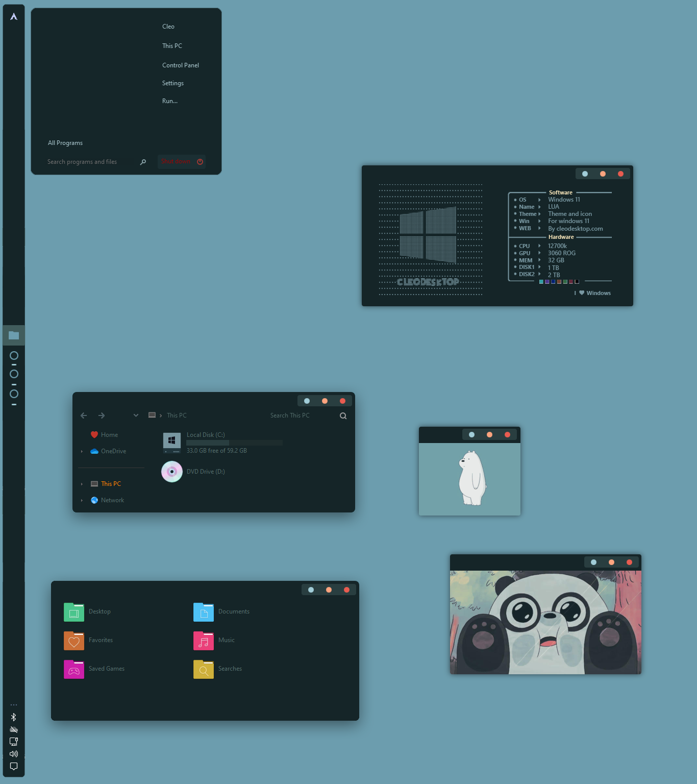Open This PC from the Start menu

coord(172,46)
